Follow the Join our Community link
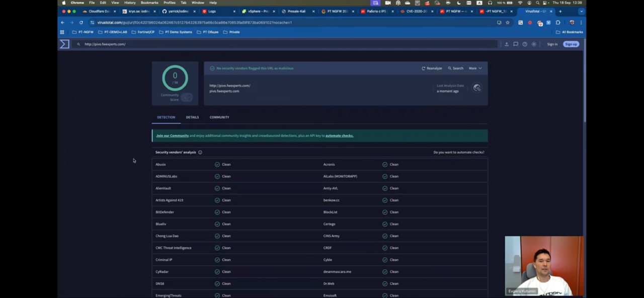Image resolution: width=644 pixels, height=298 pixels. click(x=172, y=136)
